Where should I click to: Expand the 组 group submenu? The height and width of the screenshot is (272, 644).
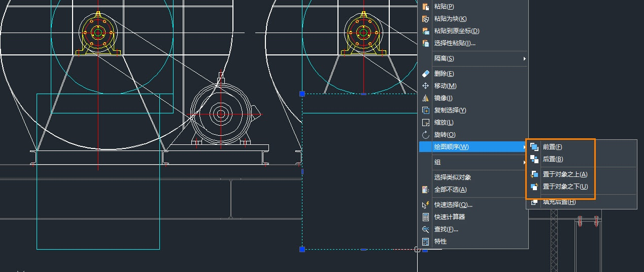pyautogui.click(x=472, y=162)
